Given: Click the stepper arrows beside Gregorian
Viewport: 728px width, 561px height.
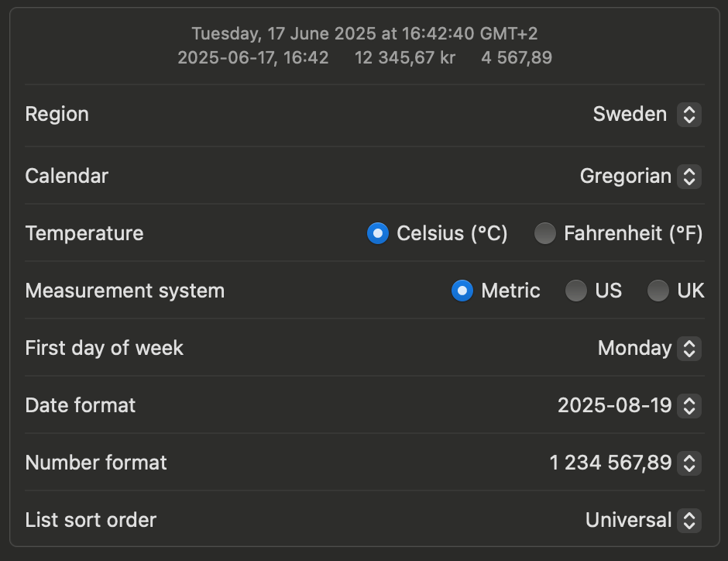Looking at the screenshot, I should click(689, 177).
